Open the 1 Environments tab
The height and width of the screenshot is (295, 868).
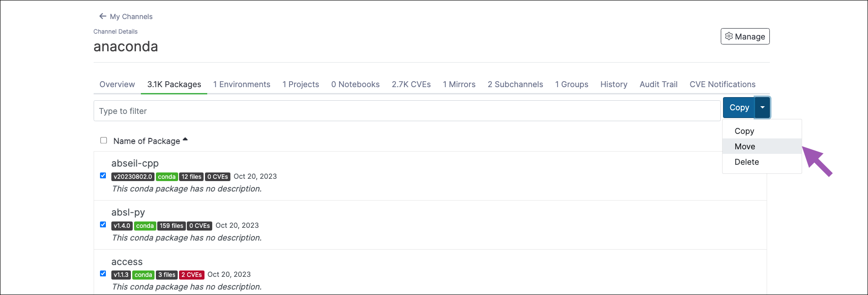(242, 84)
